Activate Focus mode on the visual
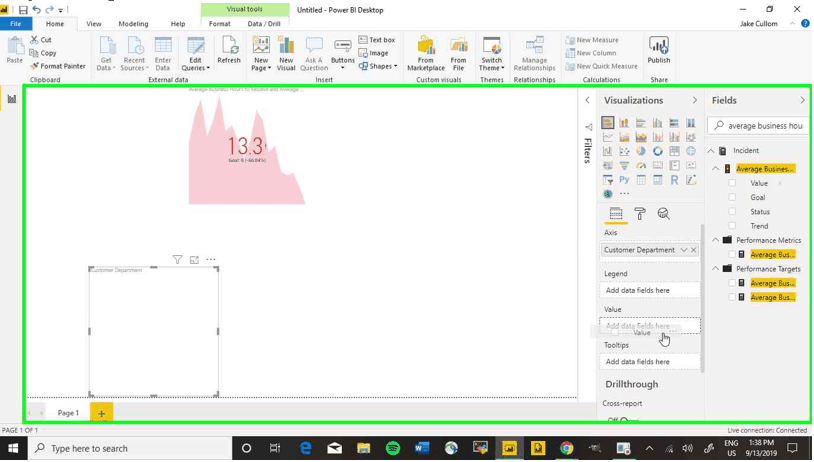814x462 pixels. (x=194, y=260)
